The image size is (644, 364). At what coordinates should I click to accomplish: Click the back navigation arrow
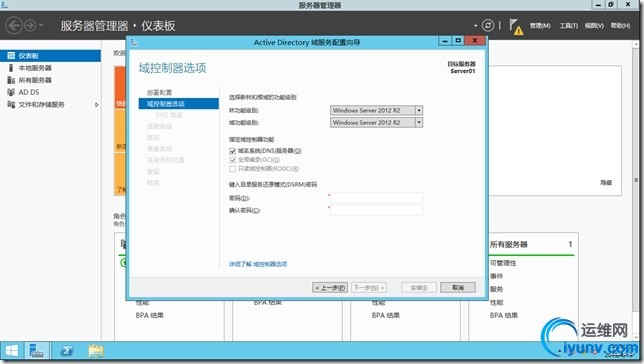pyautogui.click(x=14, y=25)
